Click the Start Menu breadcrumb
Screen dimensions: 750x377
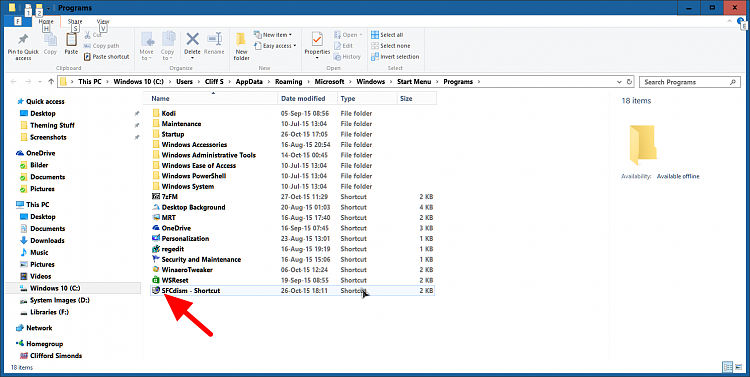point(414,82)
